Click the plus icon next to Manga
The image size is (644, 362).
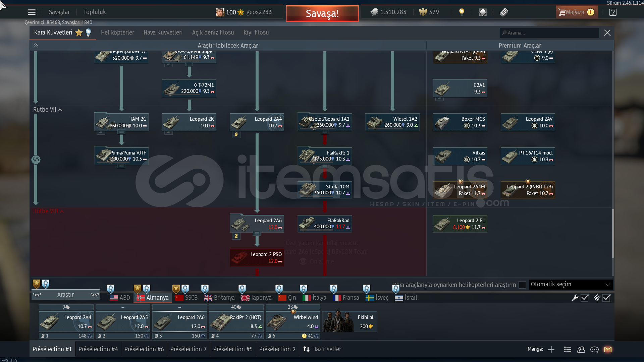pos(551,349)
